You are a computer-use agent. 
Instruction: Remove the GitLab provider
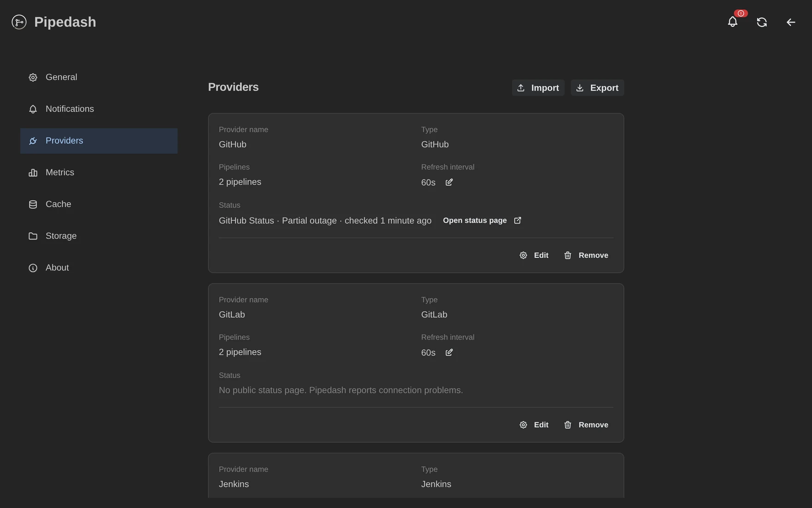point(586,425)
